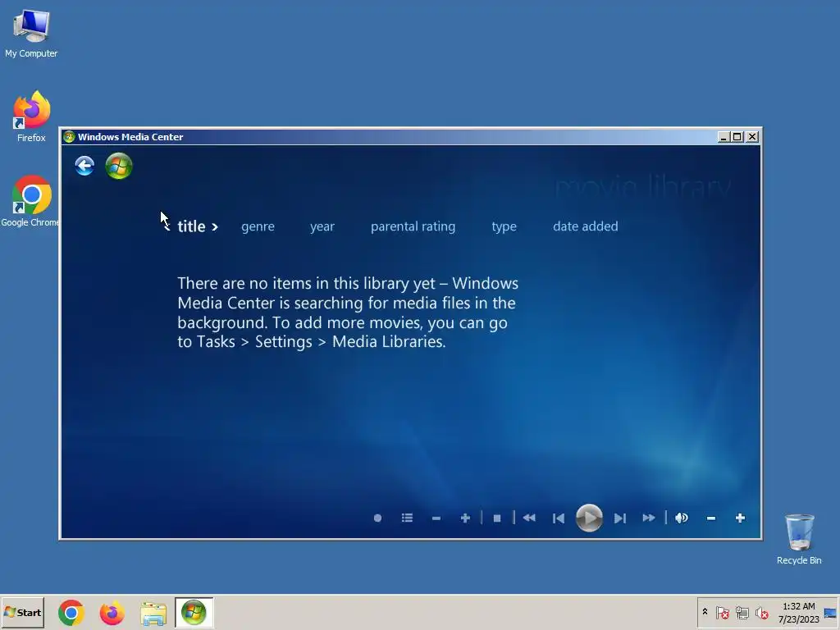Select Windows Media Center taskbar button

click(x=194, y=612)
